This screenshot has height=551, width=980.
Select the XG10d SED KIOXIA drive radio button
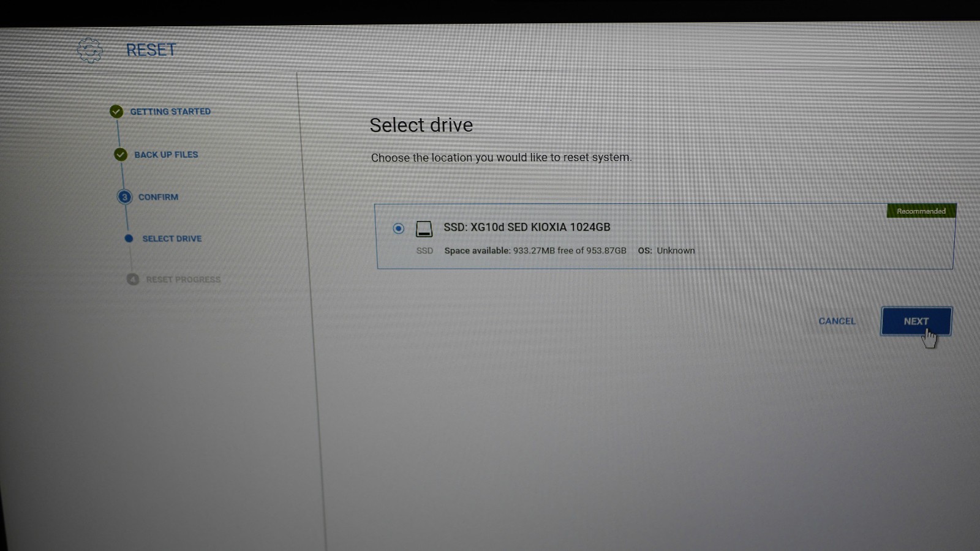399,228
